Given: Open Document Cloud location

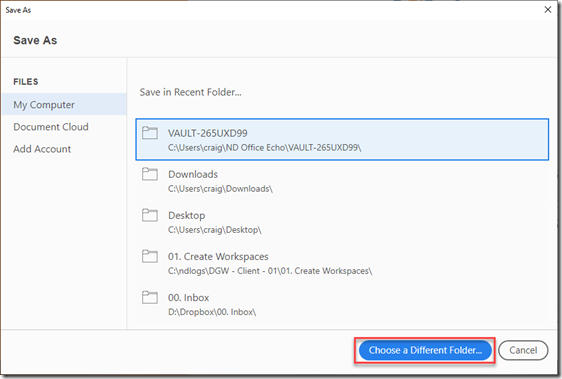Looking at the screenshot, I should 51,127.
